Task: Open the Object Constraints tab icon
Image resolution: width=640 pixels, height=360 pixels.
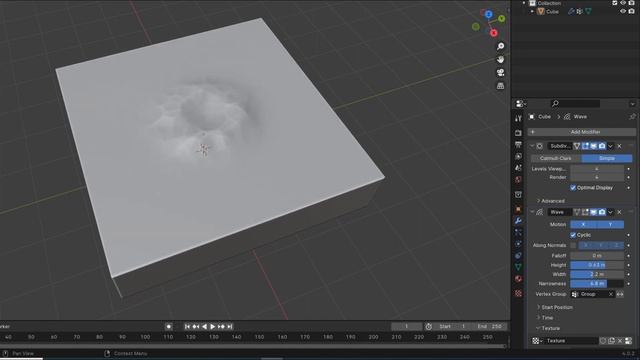Action: (x=518, y=256)
